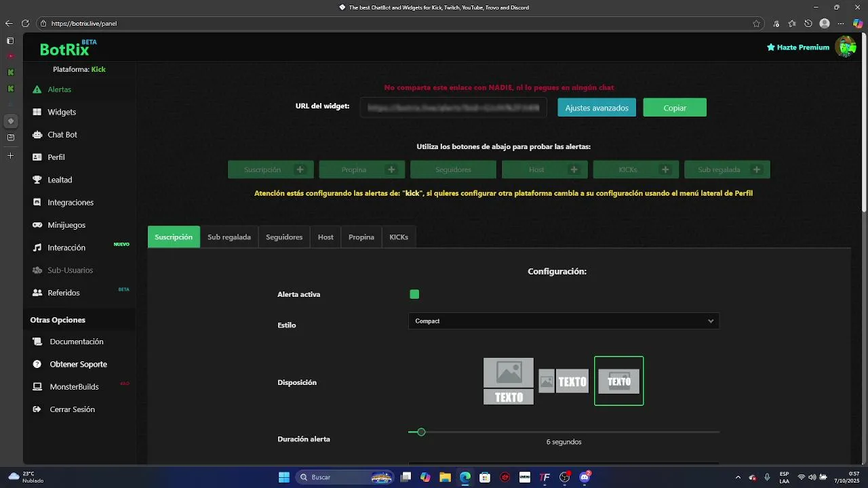This screenshot has height=488, width=868.
Task: Show hidden icons chevron in system tray
Action: [738, 477]
